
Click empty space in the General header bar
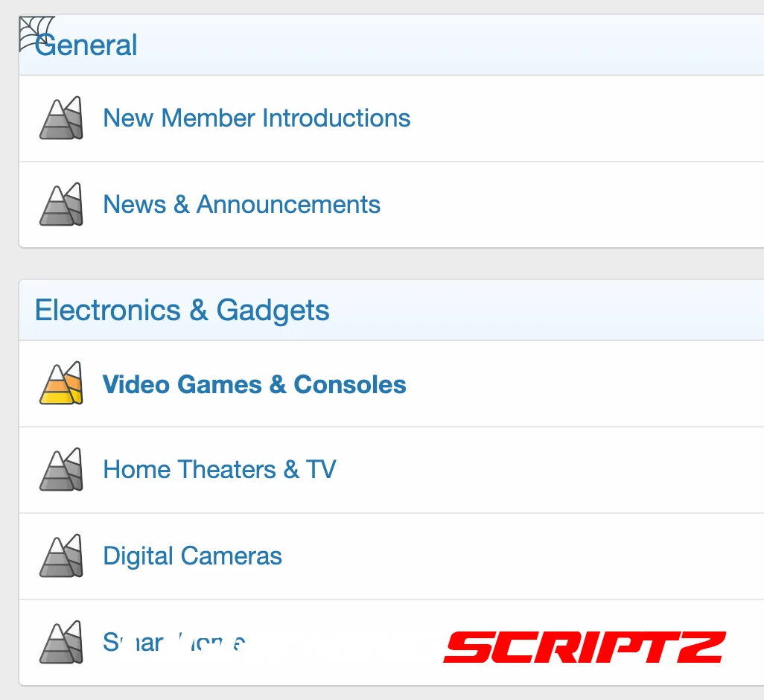coord(447,45)
